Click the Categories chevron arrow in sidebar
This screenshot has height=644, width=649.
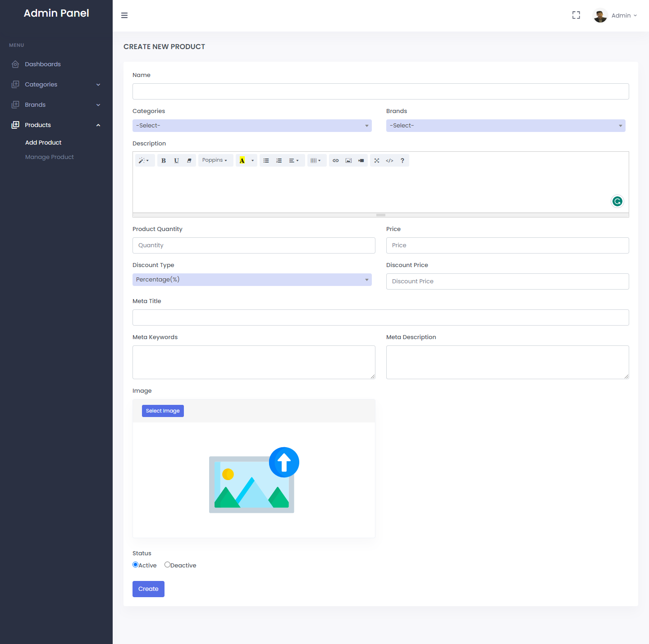98,85
